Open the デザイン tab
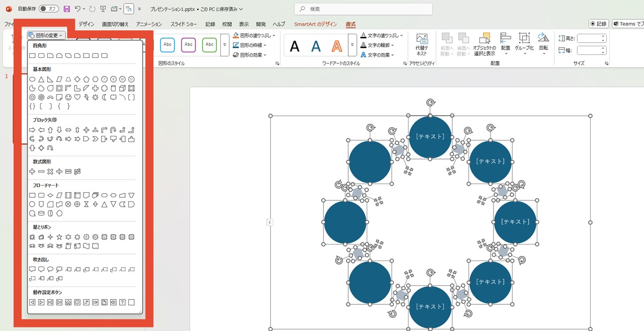The height and width of the screenshot is (331, 644). click(86, 24)
